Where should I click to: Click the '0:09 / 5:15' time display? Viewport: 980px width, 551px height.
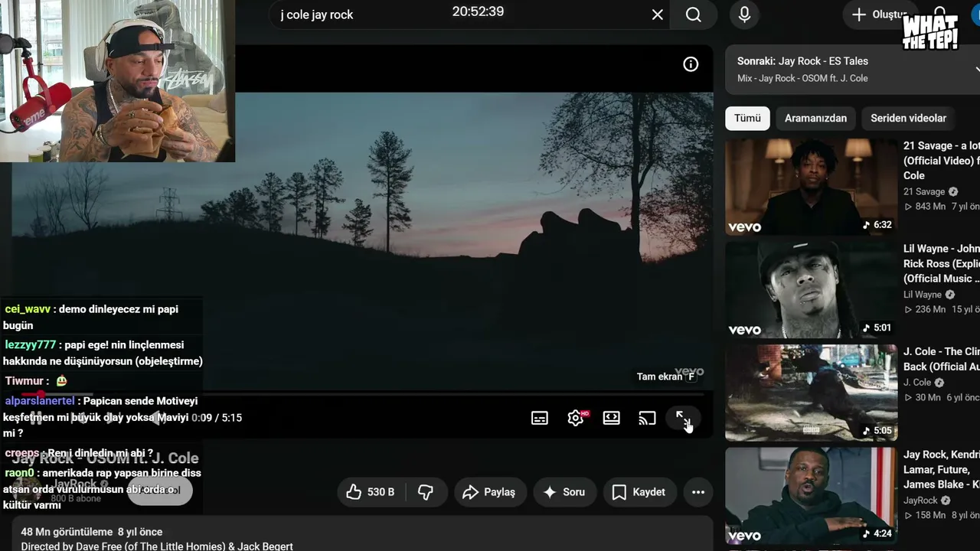tap(217, 418)
